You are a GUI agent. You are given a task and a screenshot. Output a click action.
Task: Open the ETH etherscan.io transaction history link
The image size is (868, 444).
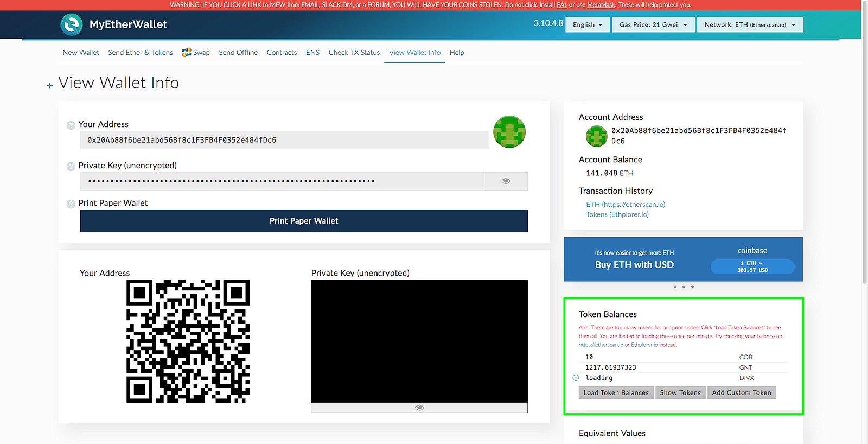tap(626, 205)
